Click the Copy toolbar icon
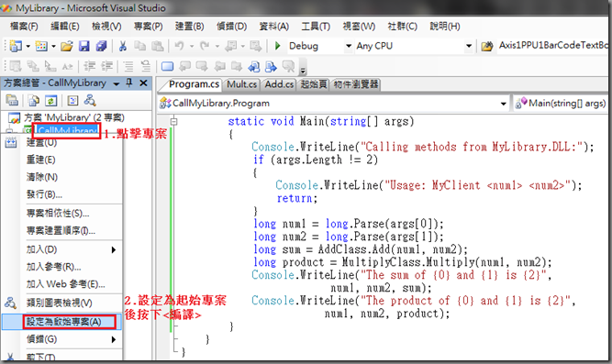 point(139,46)
